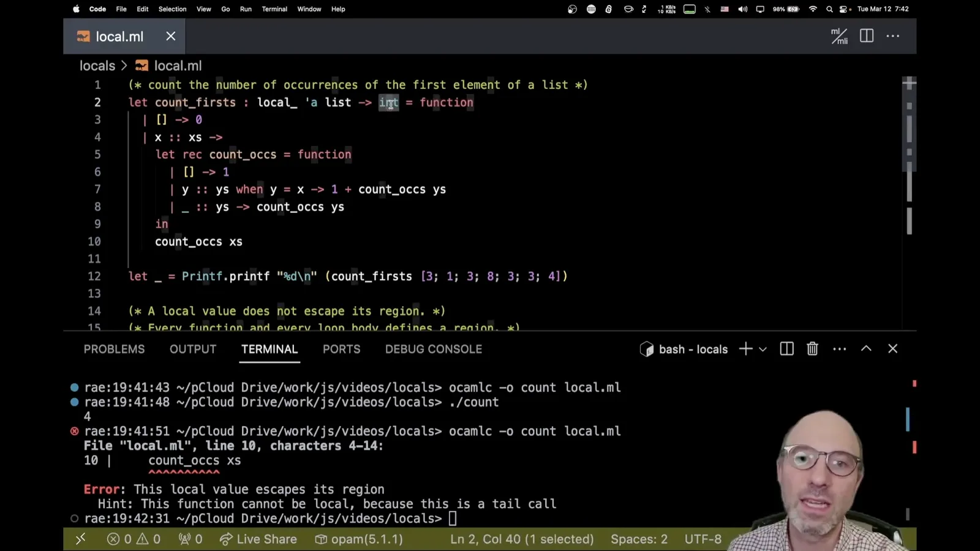Click the Ln 2, Col 40 position indicator
The height and width of the screenshot is (551, 980).
pos(522,539)
